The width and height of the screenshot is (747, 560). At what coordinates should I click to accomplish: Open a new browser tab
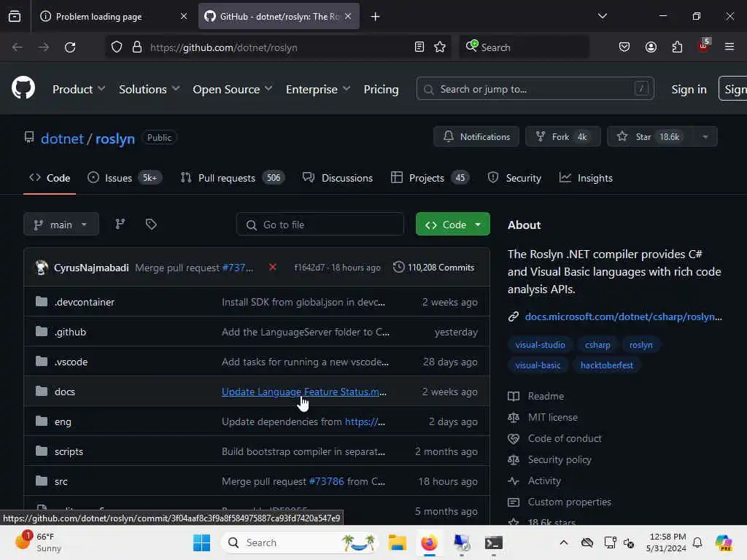(x=376, y=17)
